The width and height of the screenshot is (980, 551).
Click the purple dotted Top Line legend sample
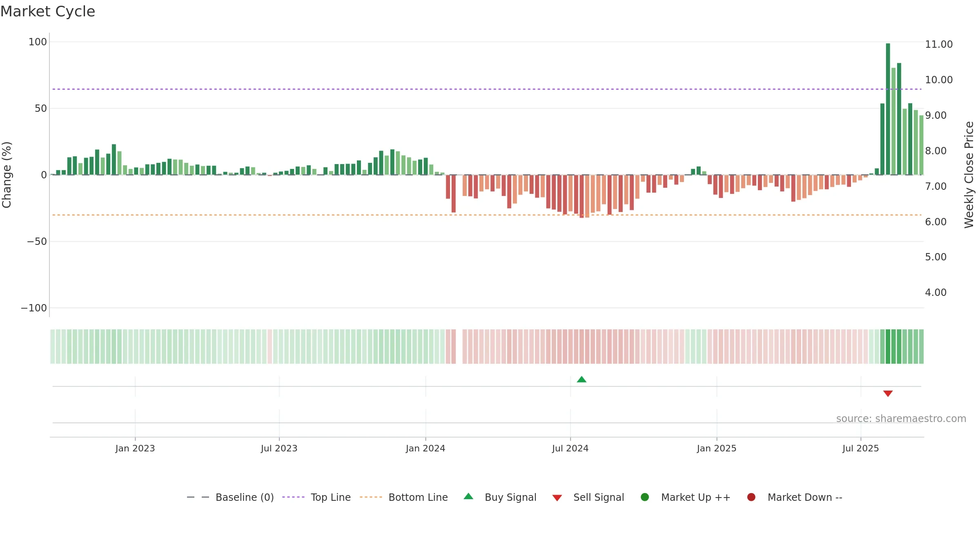pyautogui.click(x=293, y=497)
